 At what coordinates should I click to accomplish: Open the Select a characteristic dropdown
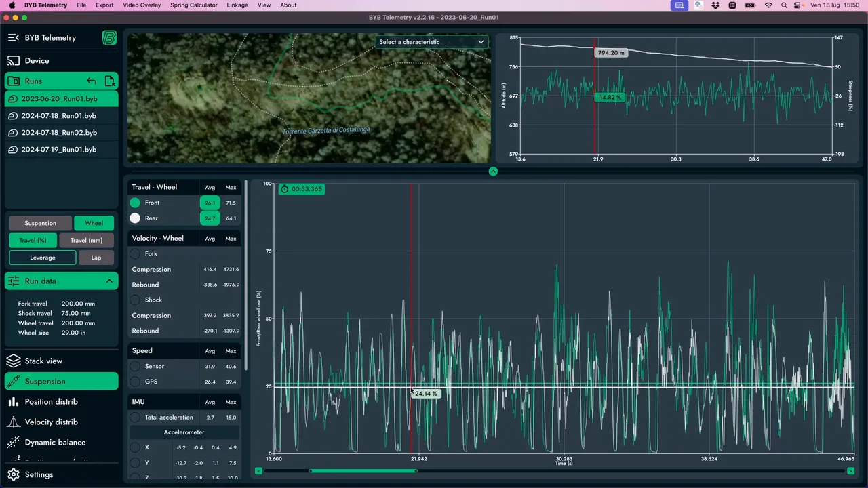431,42
